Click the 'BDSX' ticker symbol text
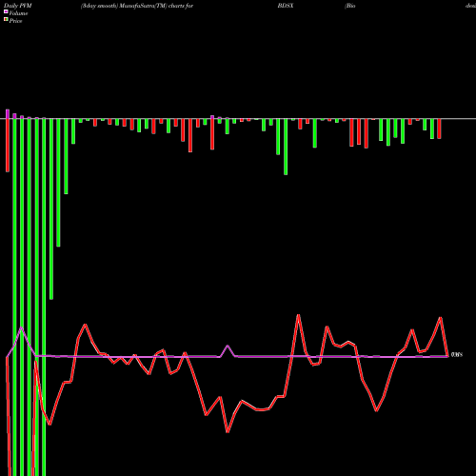The width and height of the screenshot is (476, 476). pos(286,6)
